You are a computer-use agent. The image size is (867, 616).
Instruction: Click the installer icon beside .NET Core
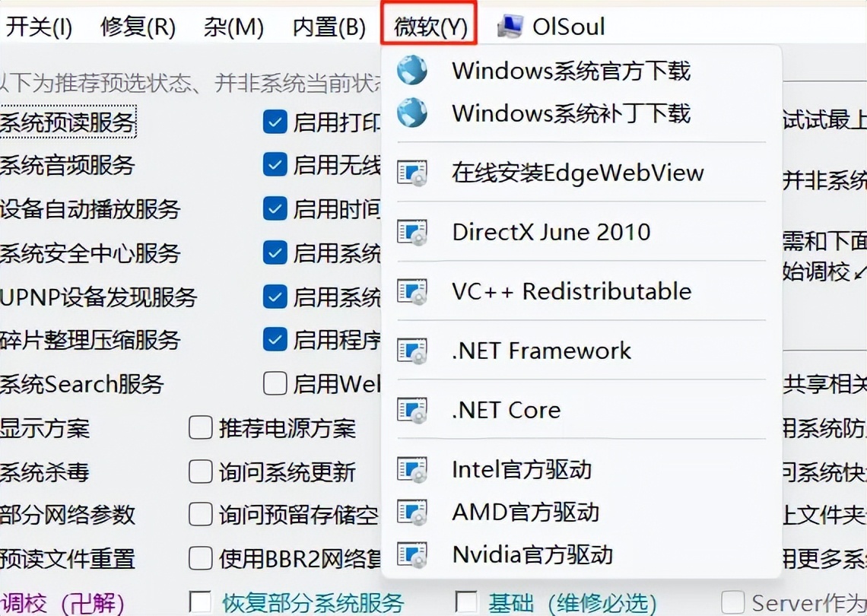pyautogui.click(x=412, y=411)
